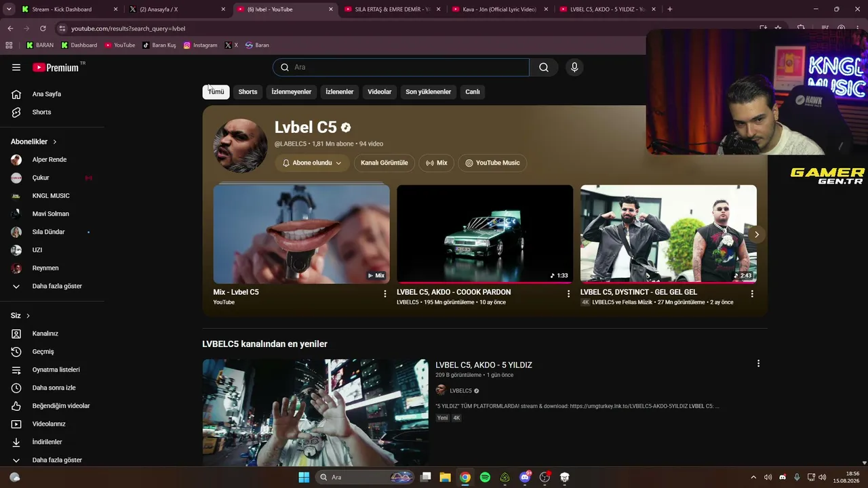Viewport: 868px width, 488px height.
Task: Open the 5 YILDIZ video thumbnail
Action: [x=315, y=412]
